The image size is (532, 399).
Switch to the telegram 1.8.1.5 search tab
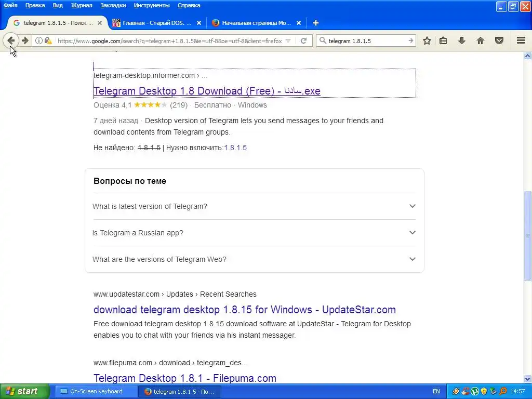58,23
